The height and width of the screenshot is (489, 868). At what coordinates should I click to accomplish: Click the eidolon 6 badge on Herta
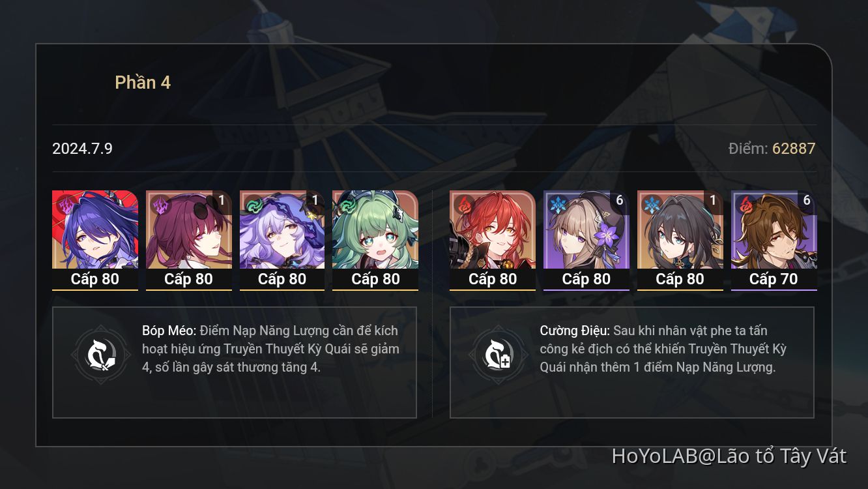pos(619,201)
